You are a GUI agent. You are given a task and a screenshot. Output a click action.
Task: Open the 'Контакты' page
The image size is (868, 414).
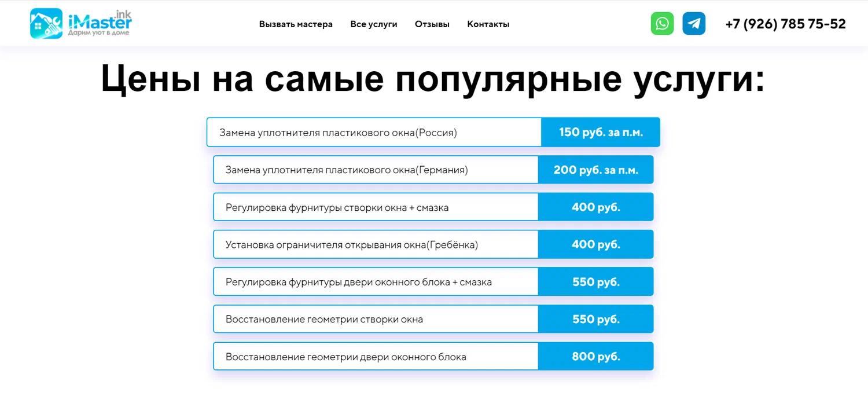pyautogui.click(x=488, y=24)
